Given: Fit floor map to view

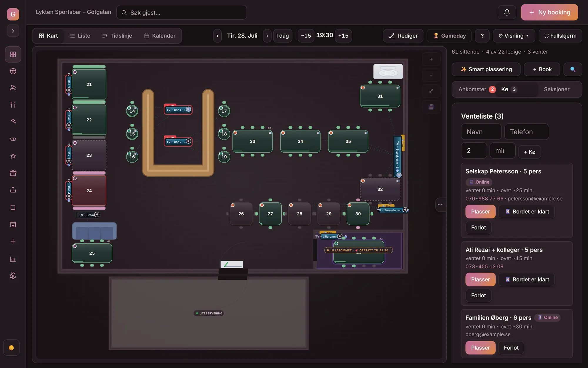Looking at the screenshot, I should coord(431,91).
